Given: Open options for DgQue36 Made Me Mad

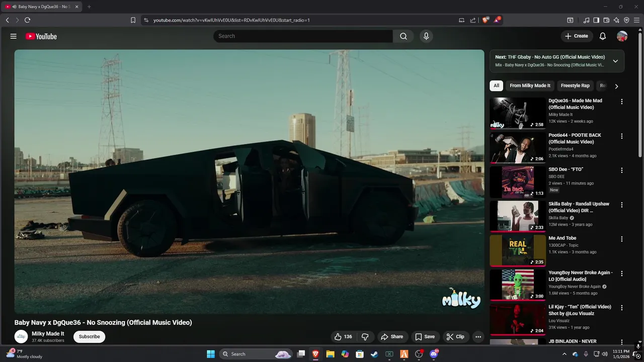Looking at the screenshot, I should click(621, 102).
